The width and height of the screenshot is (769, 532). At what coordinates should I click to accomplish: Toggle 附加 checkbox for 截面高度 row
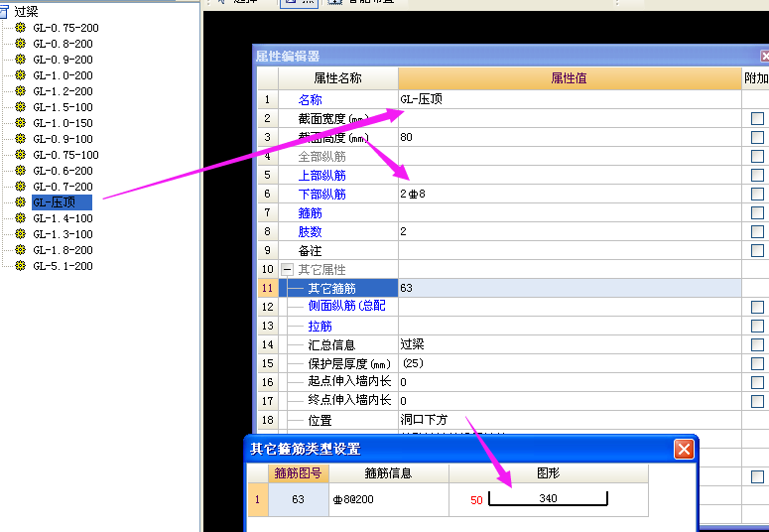pyautogui.click(x=757, y=137)
